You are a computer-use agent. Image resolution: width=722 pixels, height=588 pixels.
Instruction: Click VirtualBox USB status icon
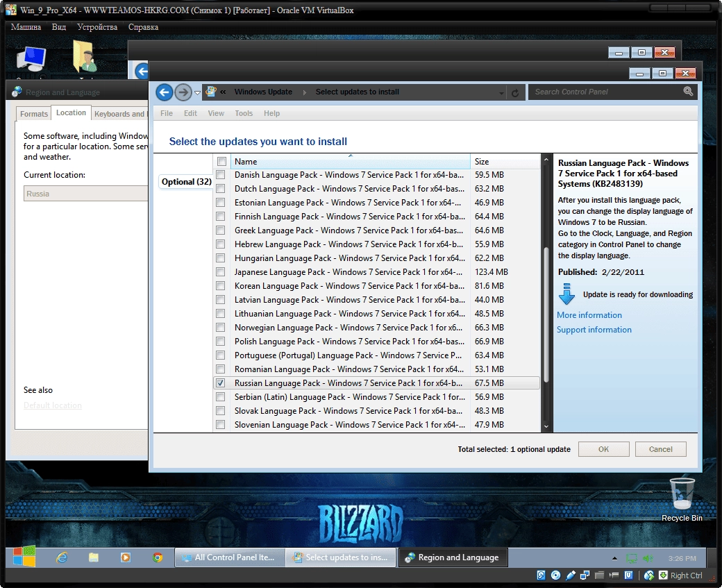coord(570,575)
